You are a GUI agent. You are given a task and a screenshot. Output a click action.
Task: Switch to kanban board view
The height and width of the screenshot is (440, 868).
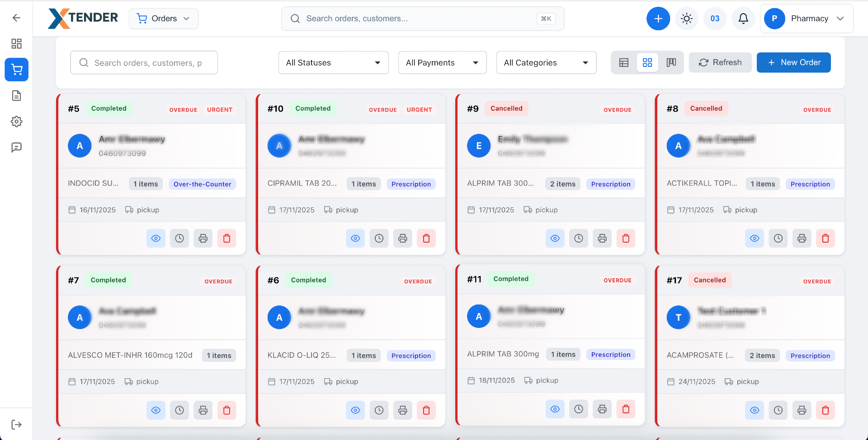[671, 62]
